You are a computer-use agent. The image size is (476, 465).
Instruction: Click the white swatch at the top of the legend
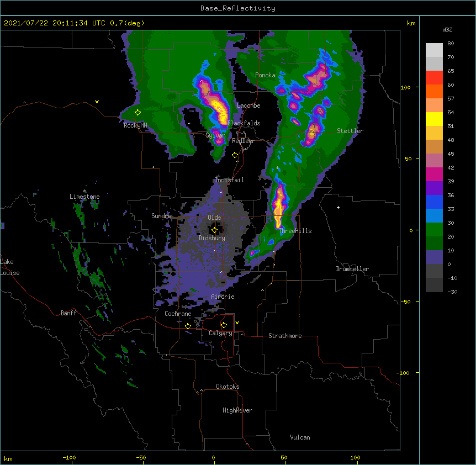(434, 50)
